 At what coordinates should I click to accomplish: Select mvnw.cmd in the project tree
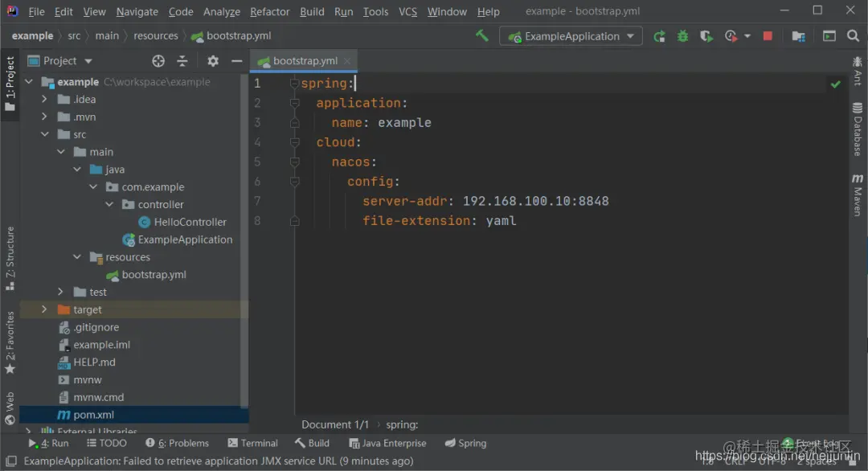(98, 397)
